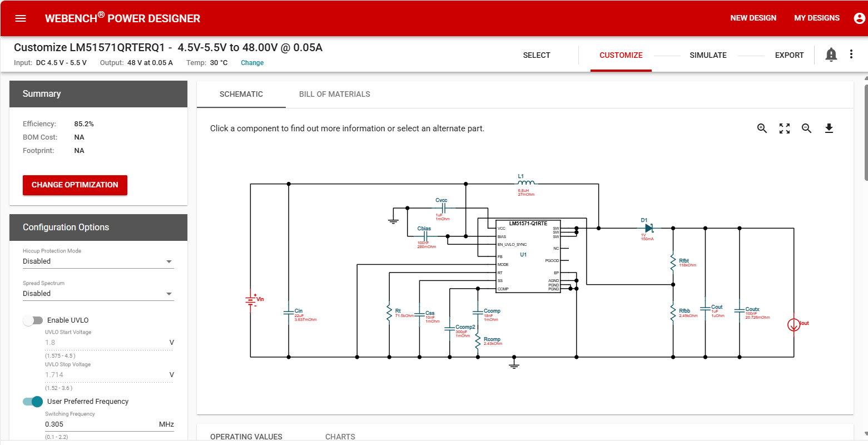Open My Designs page
The height and width of the screenshot is (445, 868).
(817, 18)
